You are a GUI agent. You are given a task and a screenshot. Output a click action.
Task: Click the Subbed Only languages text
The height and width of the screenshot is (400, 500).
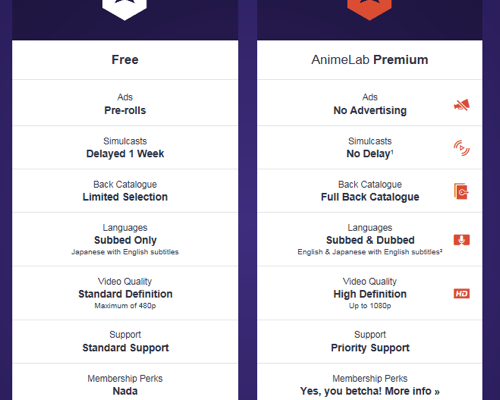coord(125,240)
